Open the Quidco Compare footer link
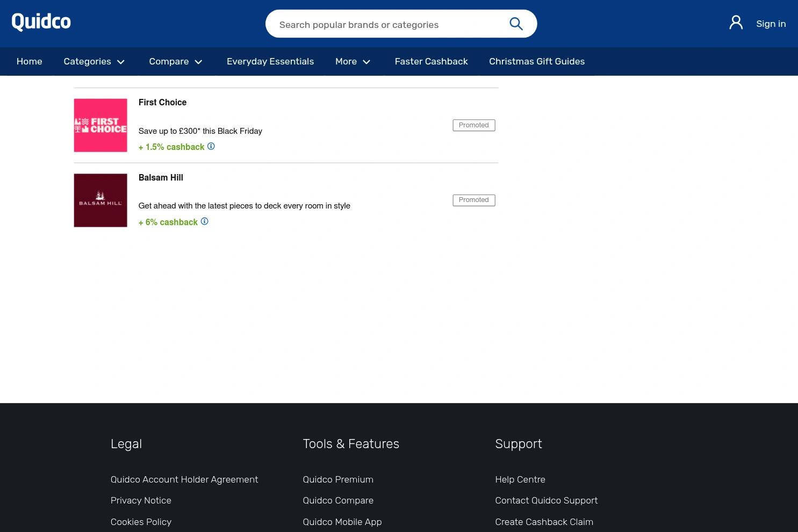The image size is (798, 532). point(338,500)
